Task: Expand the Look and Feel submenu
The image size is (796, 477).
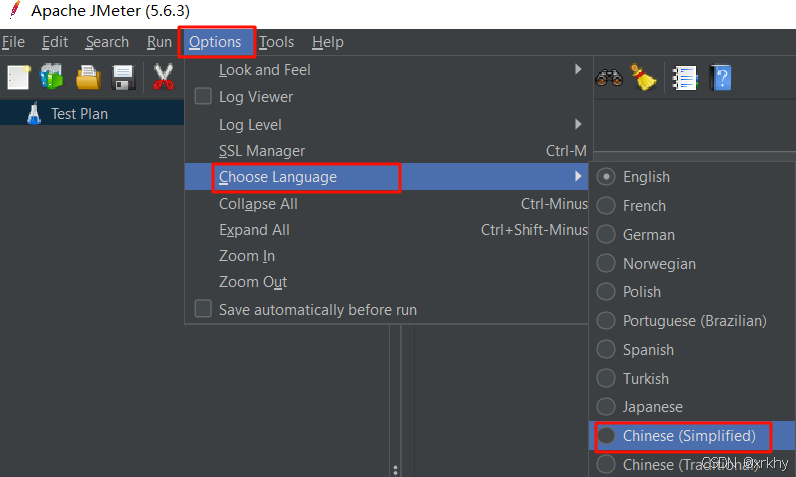Action: click(x=386, y=70)
